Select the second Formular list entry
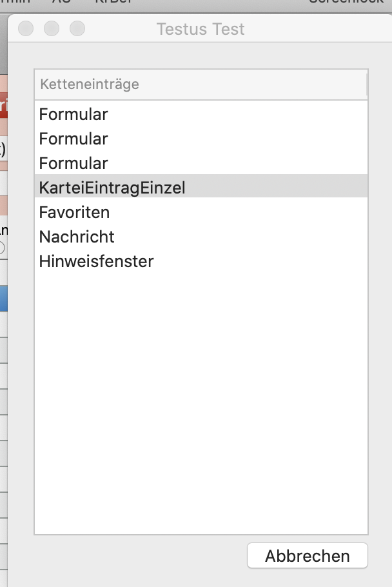 201,139
